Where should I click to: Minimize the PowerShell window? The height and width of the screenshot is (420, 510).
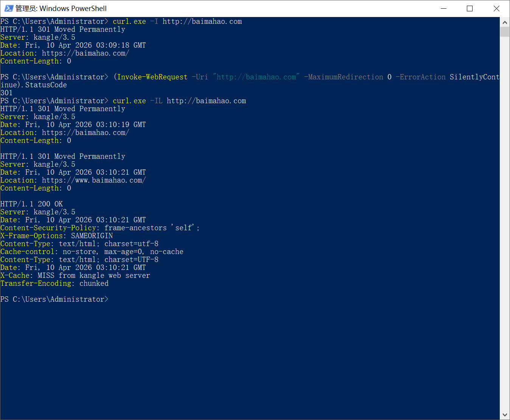(x=443, y=8)
